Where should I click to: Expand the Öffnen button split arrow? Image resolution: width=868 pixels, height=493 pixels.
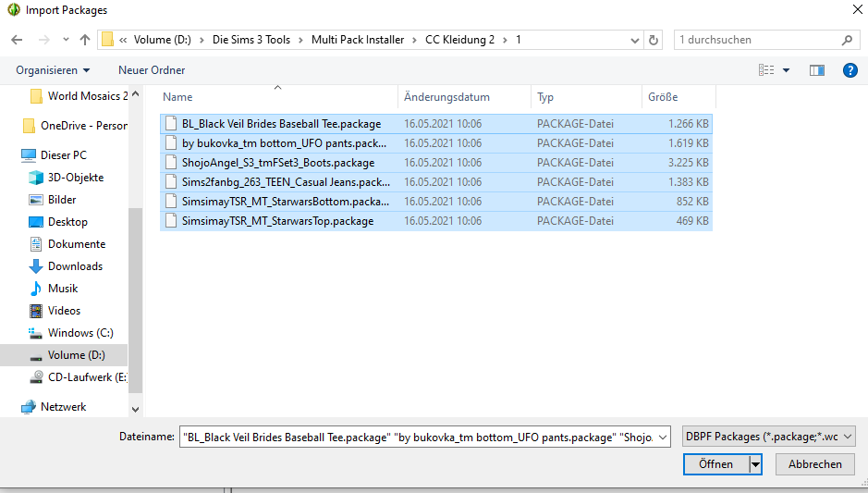click(755, 464)
